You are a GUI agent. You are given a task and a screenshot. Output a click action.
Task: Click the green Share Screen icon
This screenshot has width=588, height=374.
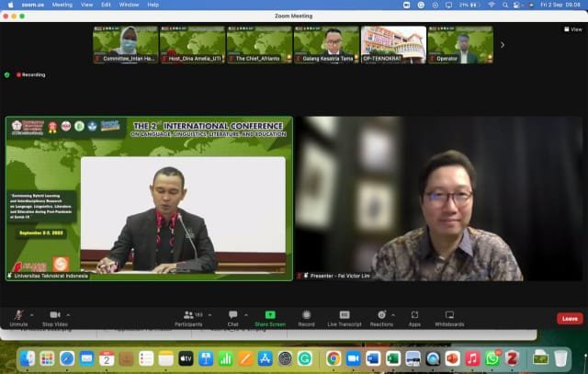pyautogui.click(x=269, y=315)
